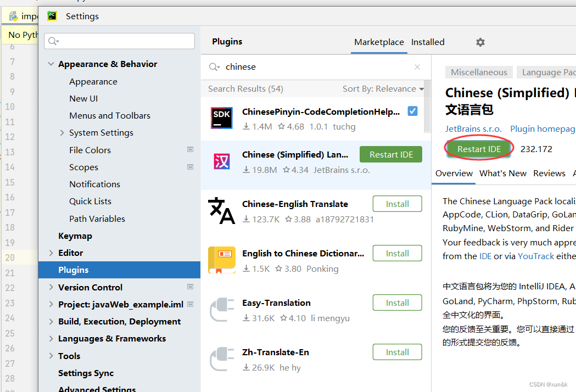Open Path Variables settings
The height and width of the screenshot is (392, 576).
(x=97, y=219)
